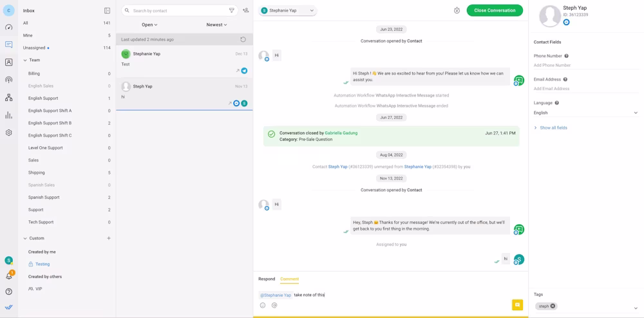Send the comment with yellow button

pos(518,305)
